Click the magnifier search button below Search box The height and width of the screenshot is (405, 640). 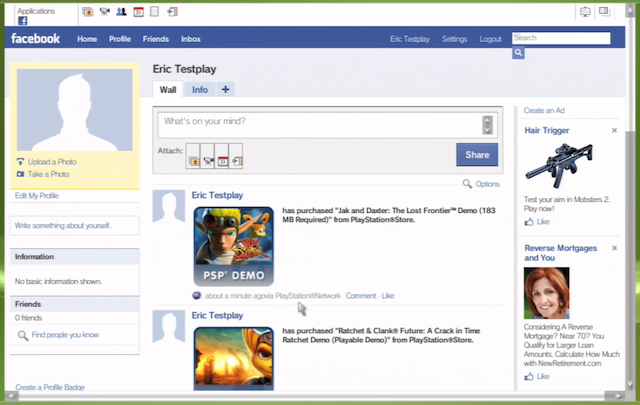click(518, 53)
